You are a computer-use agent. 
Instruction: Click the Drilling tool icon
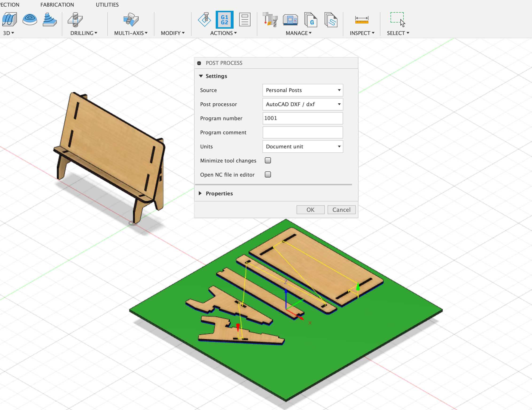(75, 20)
